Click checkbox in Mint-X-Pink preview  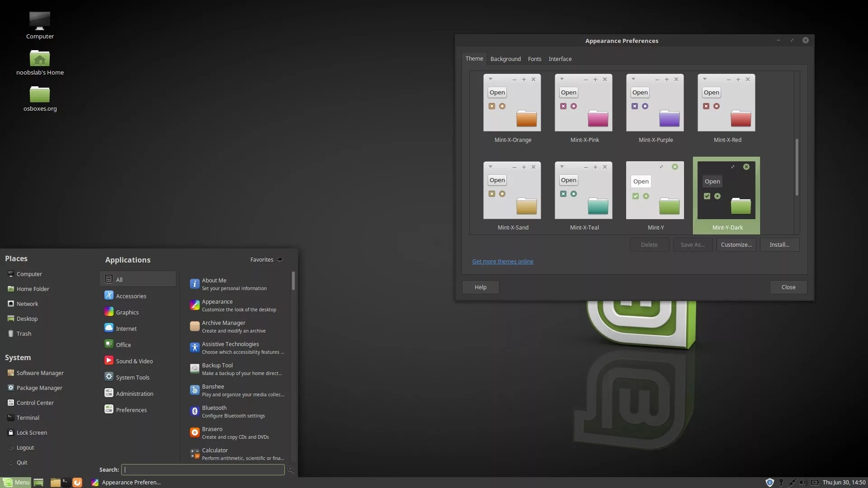point(563,106)
